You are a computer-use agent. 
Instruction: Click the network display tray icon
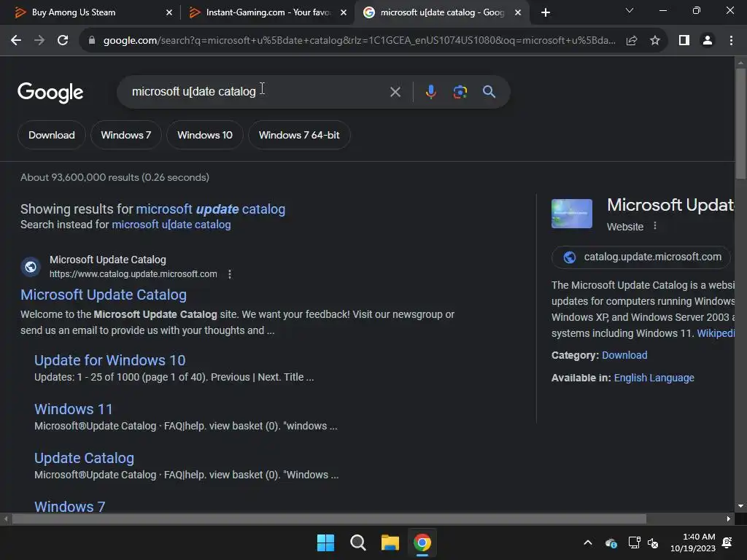pos(634,542)
